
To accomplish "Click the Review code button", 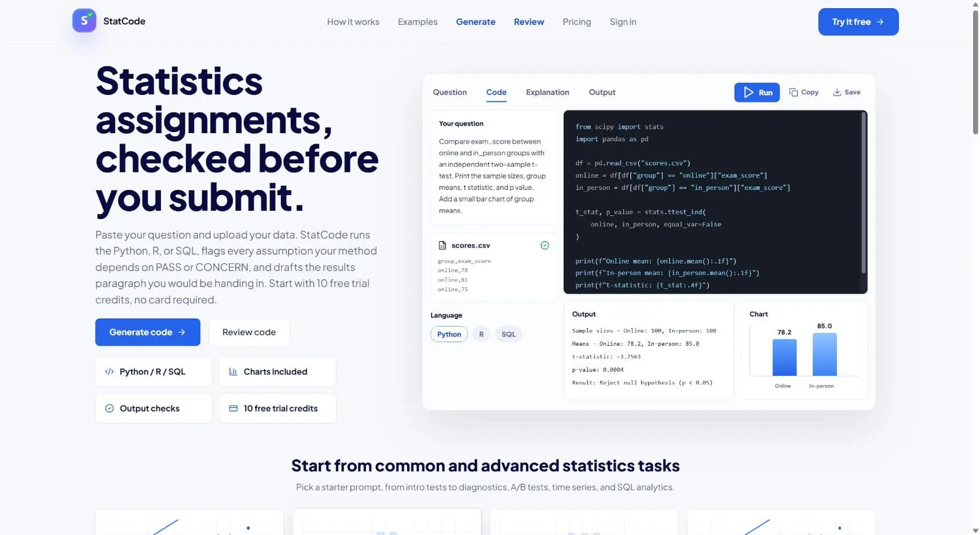I will coord(249,332).
